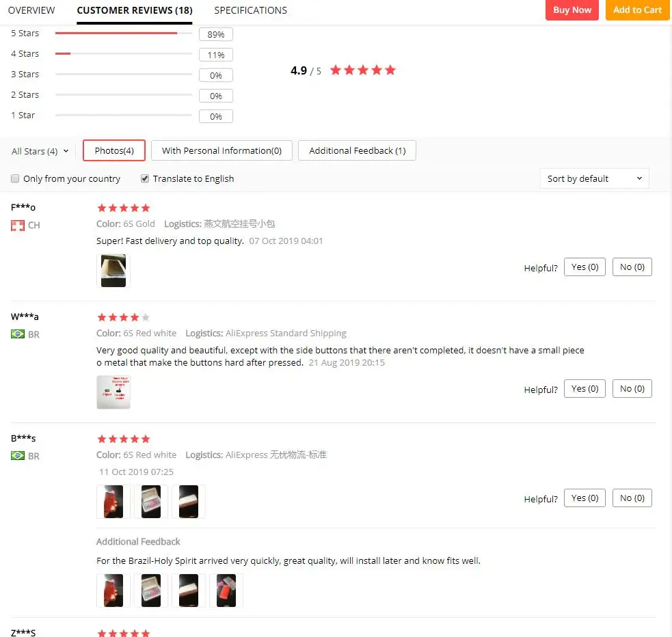This screenshot has height=637, width=672.
Task: Click B***s's five-star rating icons
Action: tap(124, 439)
